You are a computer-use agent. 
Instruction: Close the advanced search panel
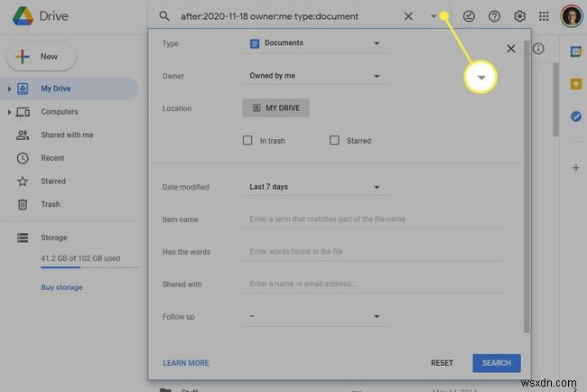coord(510,49)
